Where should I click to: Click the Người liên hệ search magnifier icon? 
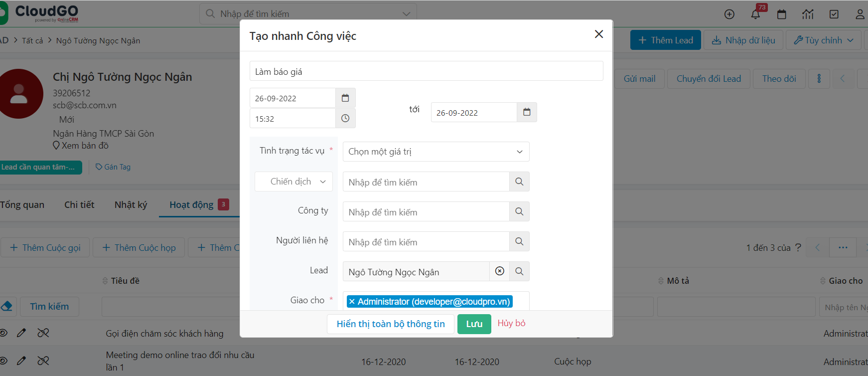click(x=519, y=241)
